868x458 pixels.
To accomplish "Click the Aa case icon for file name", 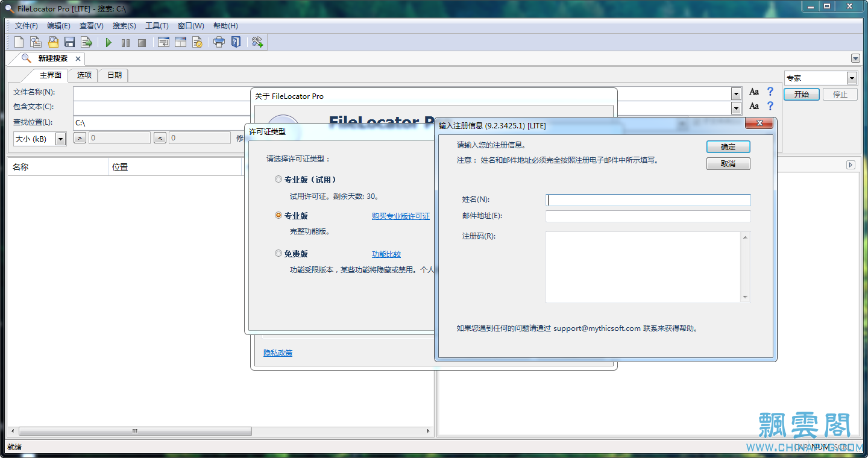I will [x=754, y=92].
